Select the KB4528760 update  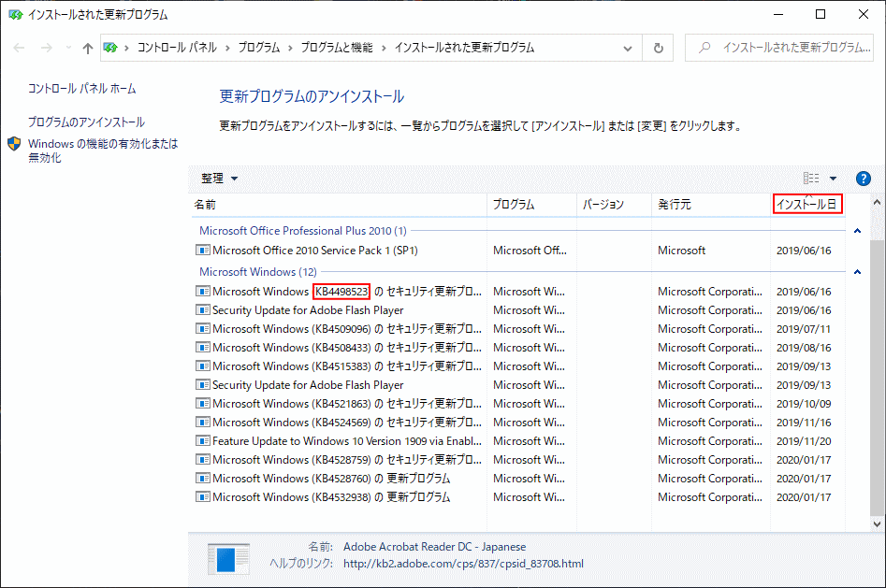[331, 478]
